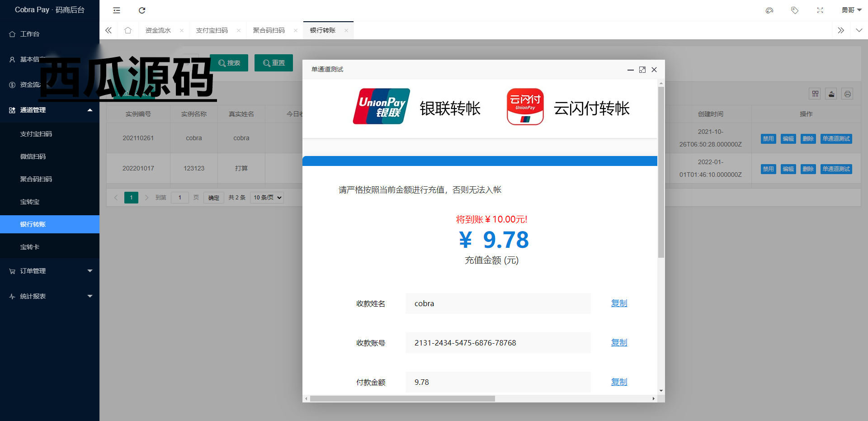Click the dialog scroll down arrow
The image size is (868, 421).
[661, 391]
